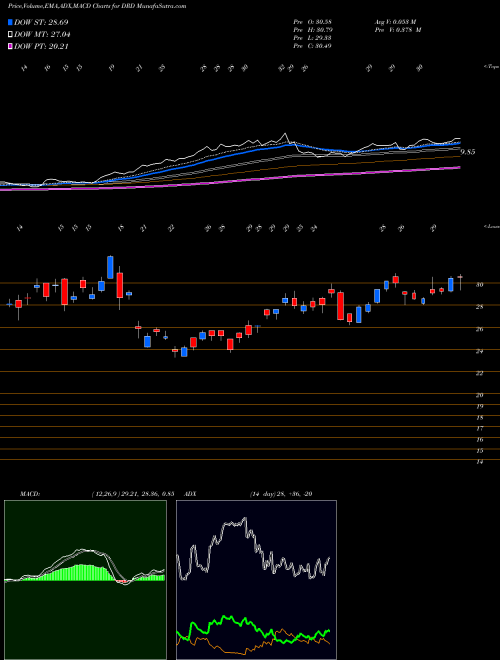This screenshot has width=500, height=660.
Task: Click the 18 price axis label
Action: (x=479, y=418)
